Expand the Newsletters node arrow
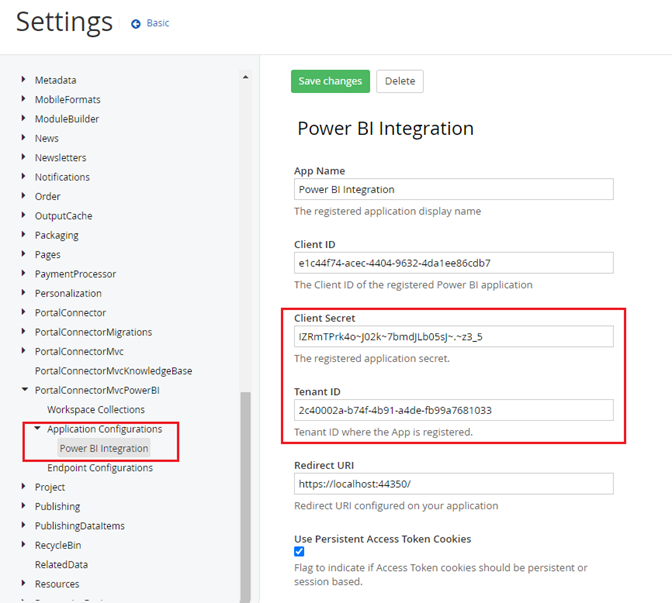Viewport: 672px width, 603px height. [24, 157]
